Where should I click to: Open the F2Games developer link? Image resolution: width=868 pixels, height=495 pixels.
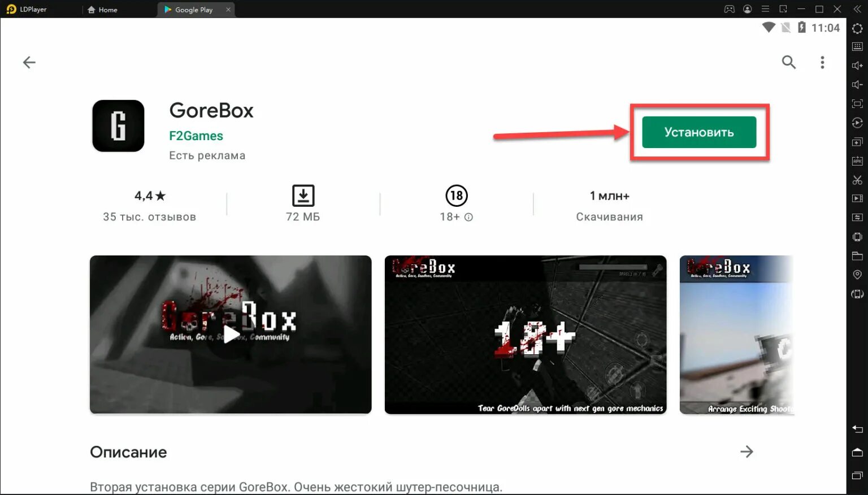(x=196, y=136)
